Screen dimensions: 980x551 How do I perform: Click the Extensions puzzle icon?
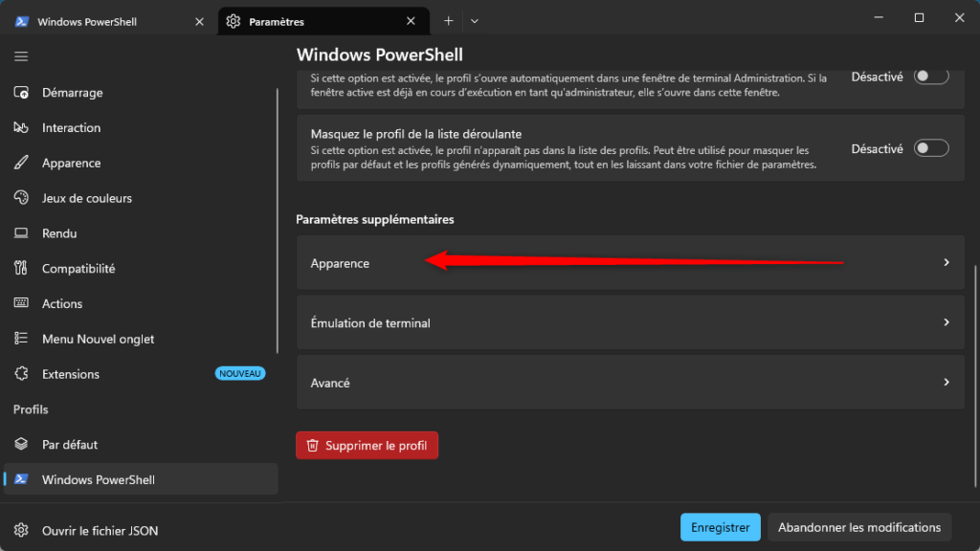point(21,374)
